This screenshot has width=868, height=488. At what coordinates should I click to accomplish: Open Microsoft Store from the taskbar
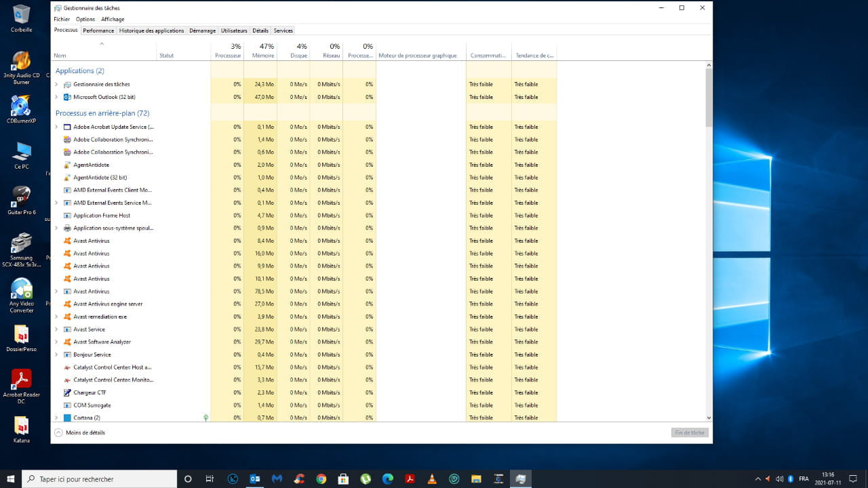tap(343, 479)
